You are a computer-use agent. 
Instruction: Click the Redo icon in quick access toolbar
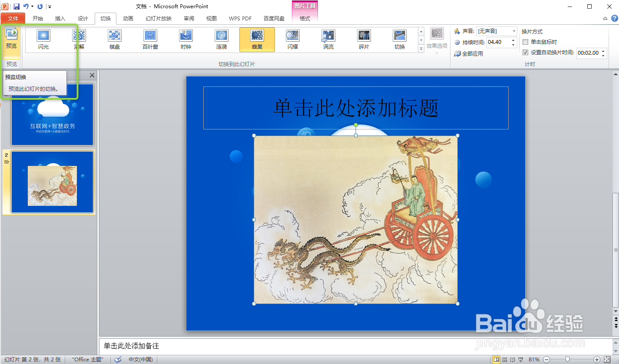40,7
